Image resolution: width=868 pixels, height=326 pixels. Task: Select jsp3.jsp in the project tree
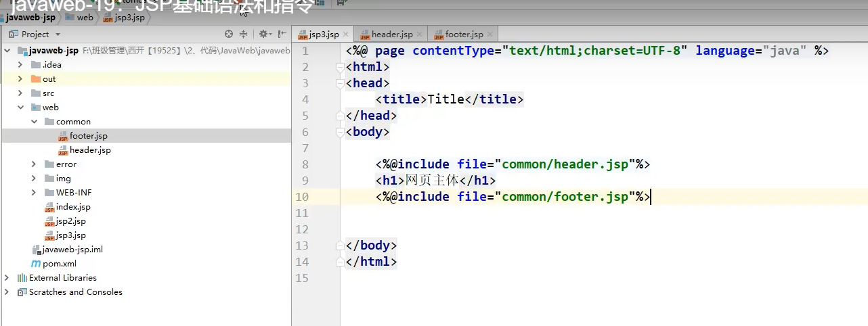tap(71, 235)
